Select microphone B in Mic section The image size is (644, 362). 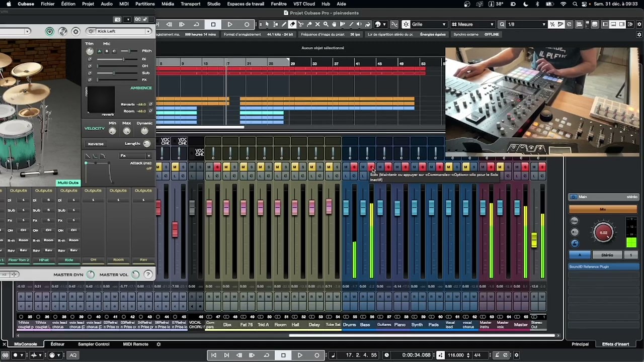107,51
